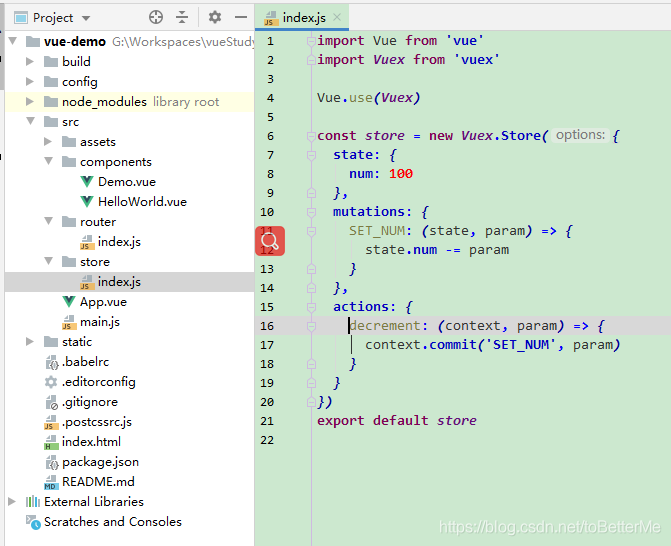The image size is (671, 546).
Task: Select Demo.vue file icon
Action: pos(87,181)
